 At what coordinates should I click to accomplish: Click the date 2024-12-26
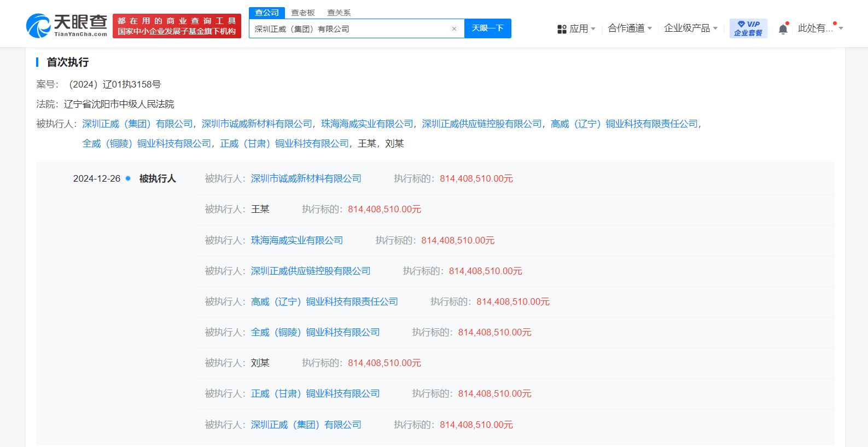(97, 179)
